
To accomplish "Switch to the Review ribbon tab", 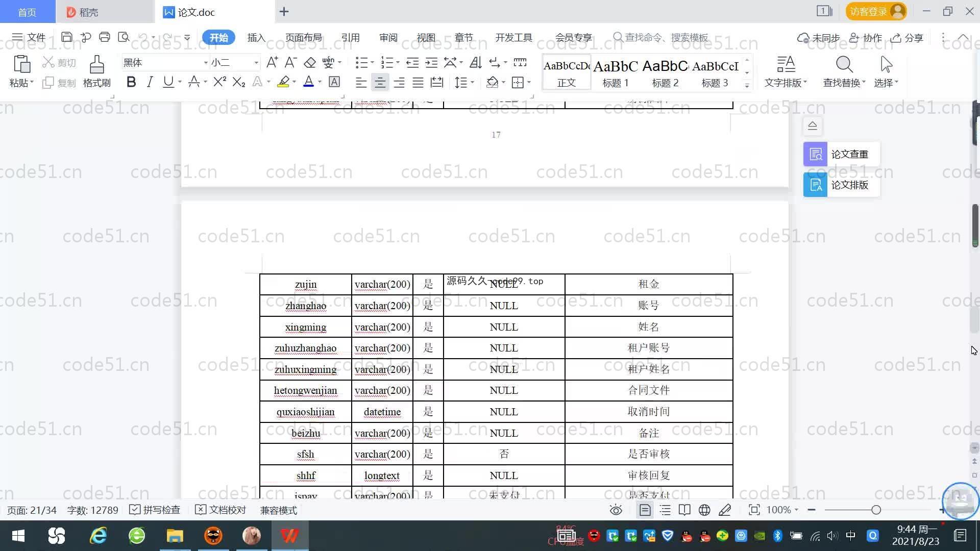I will click(x=388, y=38).
